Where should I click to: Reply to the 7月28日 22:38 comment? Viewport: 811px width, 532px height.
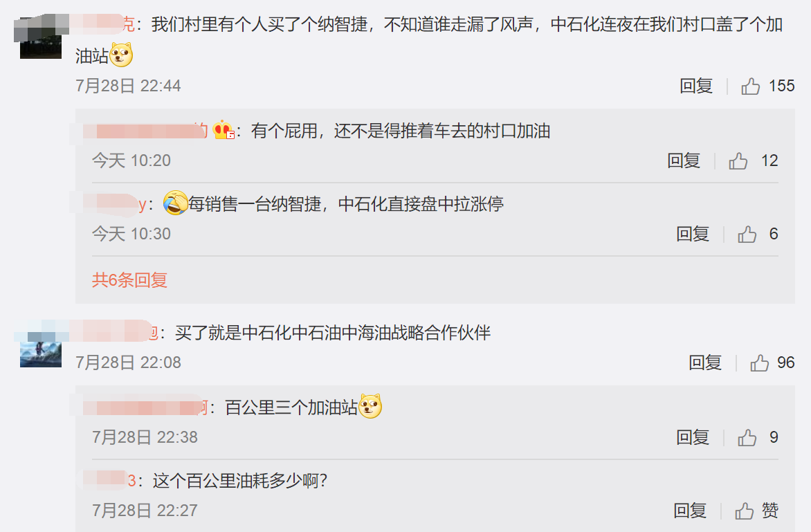pos(692,438)
